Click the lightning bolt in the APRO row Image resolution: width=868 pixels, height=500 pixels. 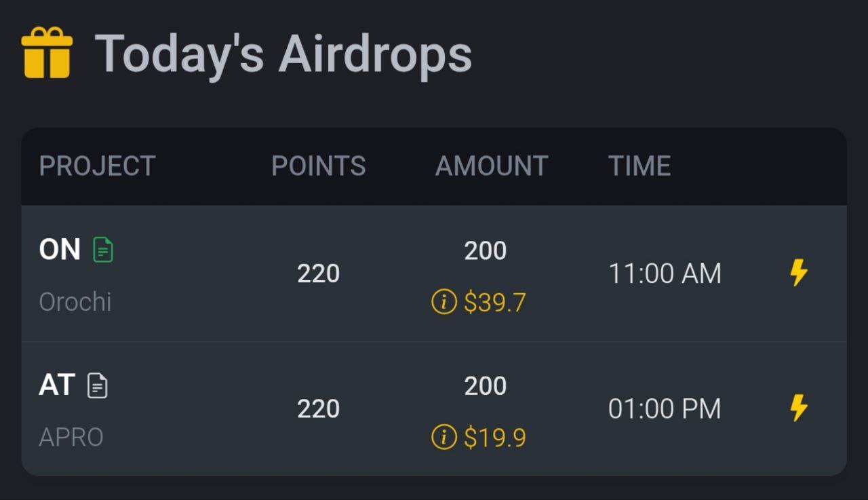click(799, 408)
